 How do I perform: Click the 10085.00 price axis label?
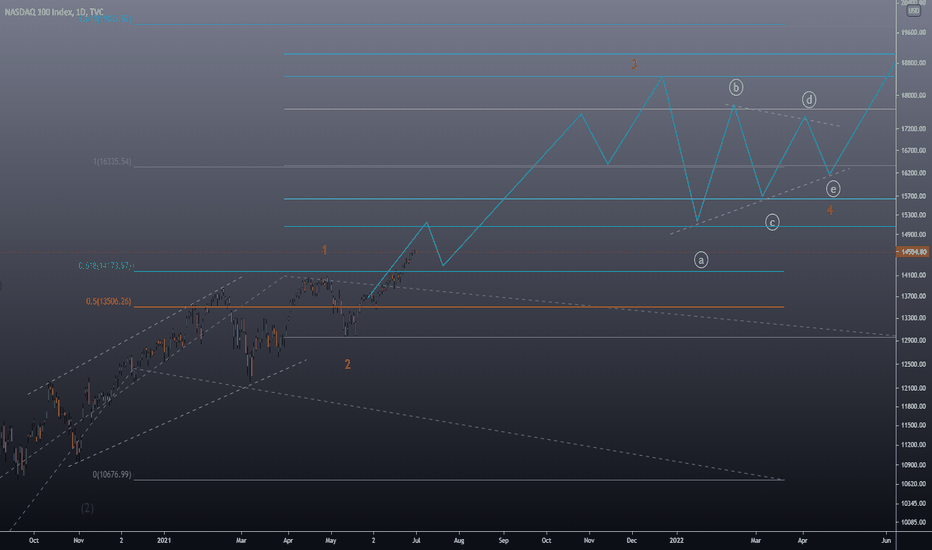pyautogui.click(x=914, y=523)
